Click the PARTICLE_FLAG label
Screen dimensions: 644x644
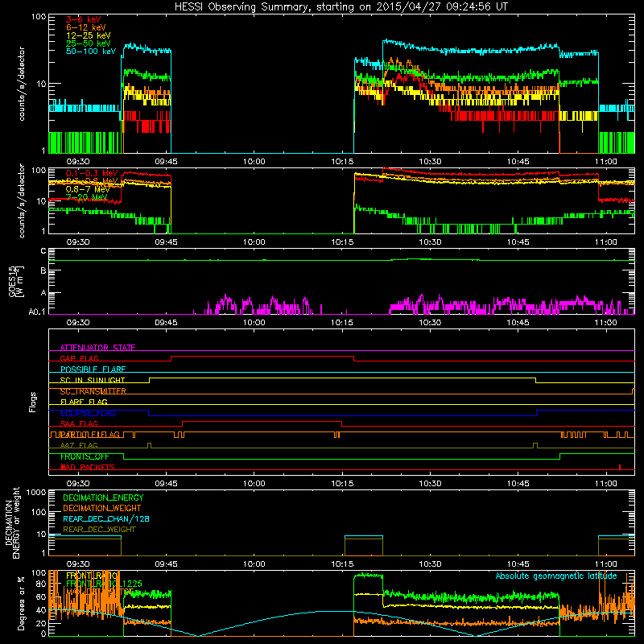click(90, 435)
